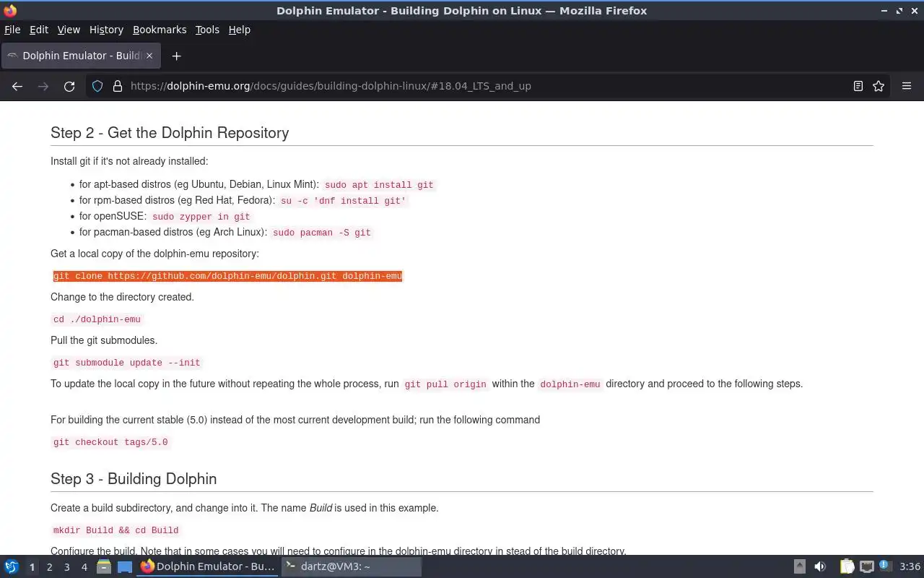Show site security padlock details

point(118,86)
